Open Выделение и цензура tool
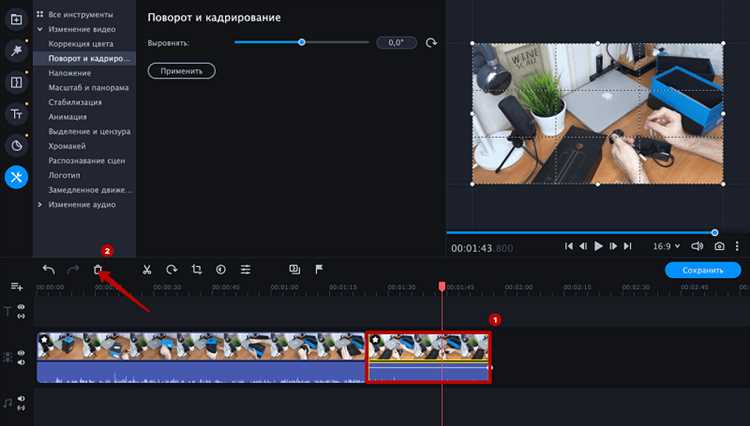 89,131
